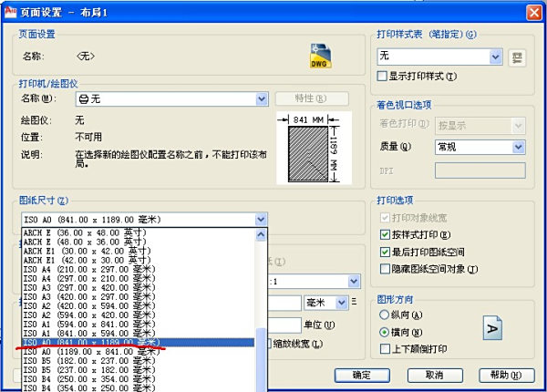
Task: Click the input field left of 单位
Action: (x=284, y=325)
